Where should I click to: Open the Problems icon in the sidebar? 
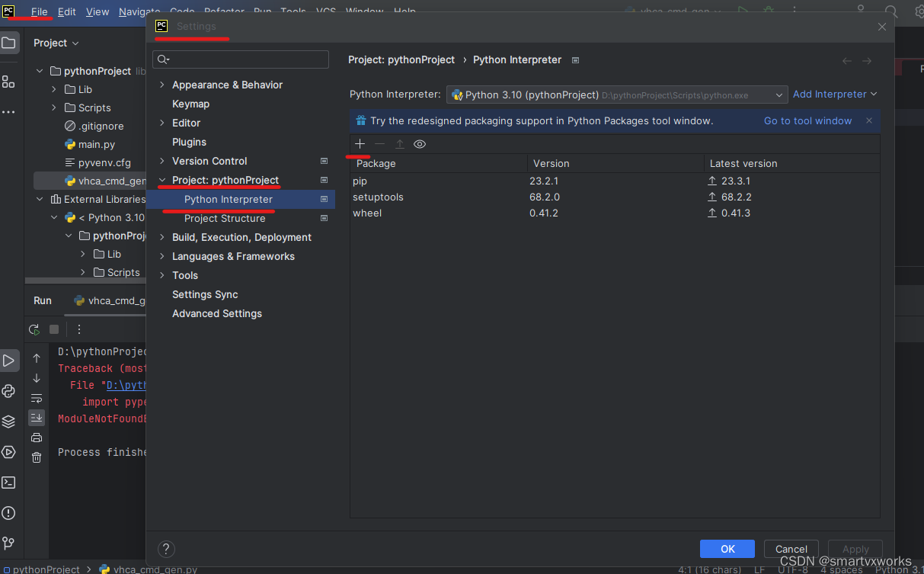(x=8, y=513)
